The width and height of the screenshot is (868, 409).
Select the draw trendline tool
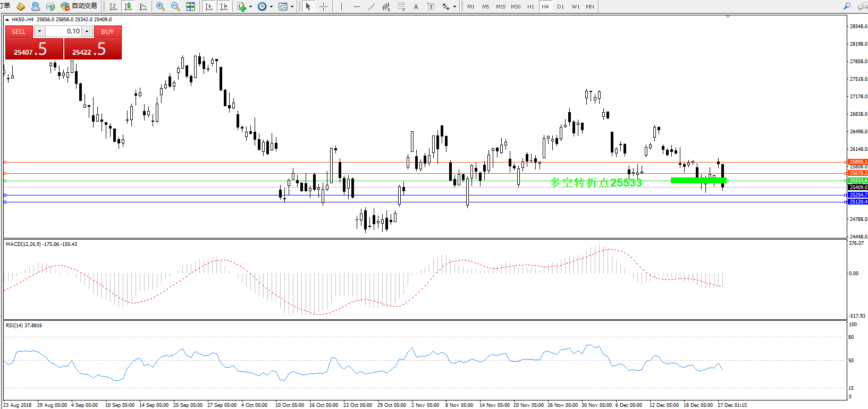click(x=371, y=6)
